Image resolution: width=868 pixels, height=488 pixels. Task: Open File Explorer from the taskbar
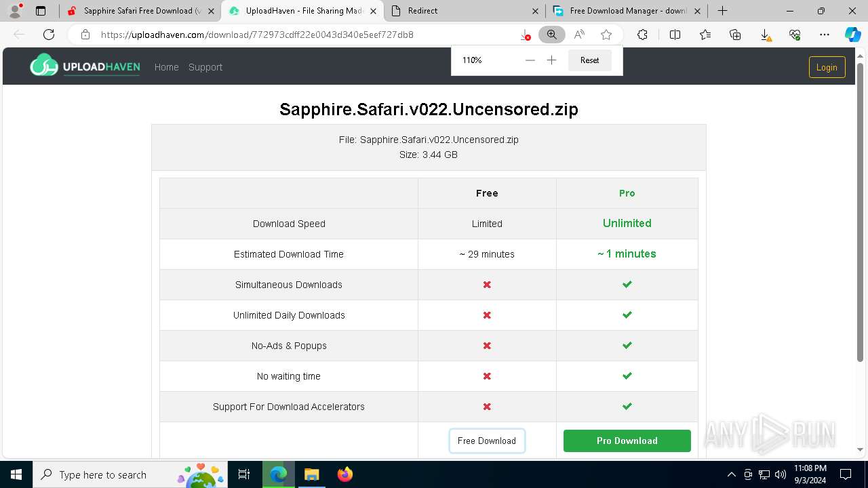pos(311,474)
